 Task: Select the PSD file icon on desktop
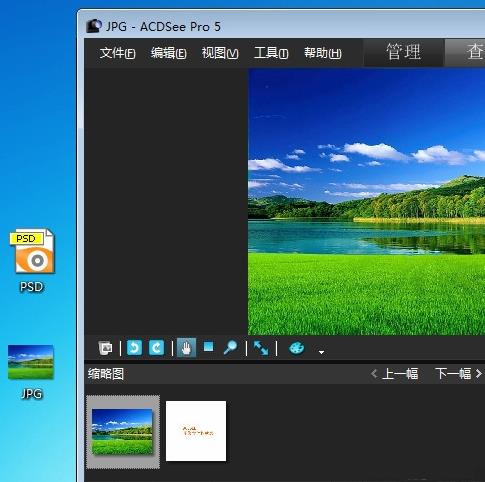(x=32, y=260)
